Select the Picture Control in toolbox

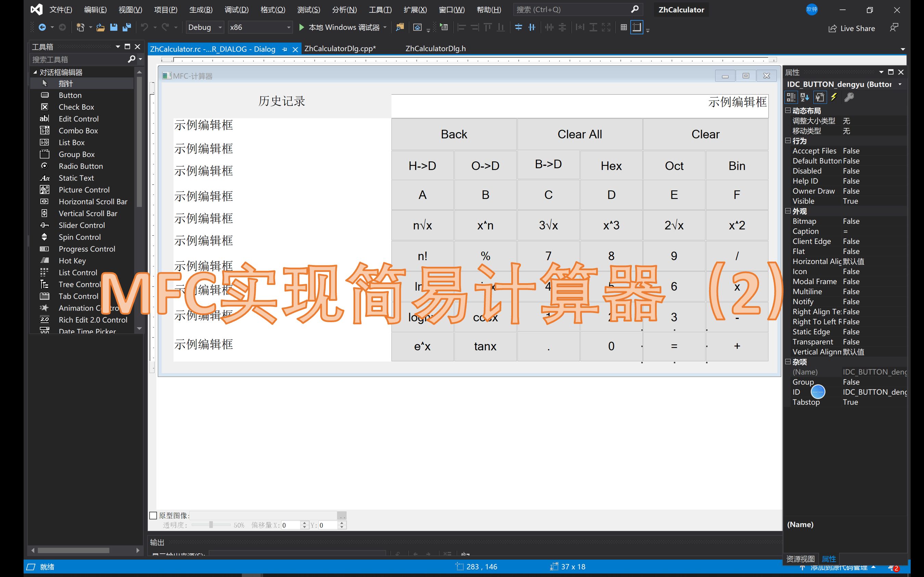82,190
